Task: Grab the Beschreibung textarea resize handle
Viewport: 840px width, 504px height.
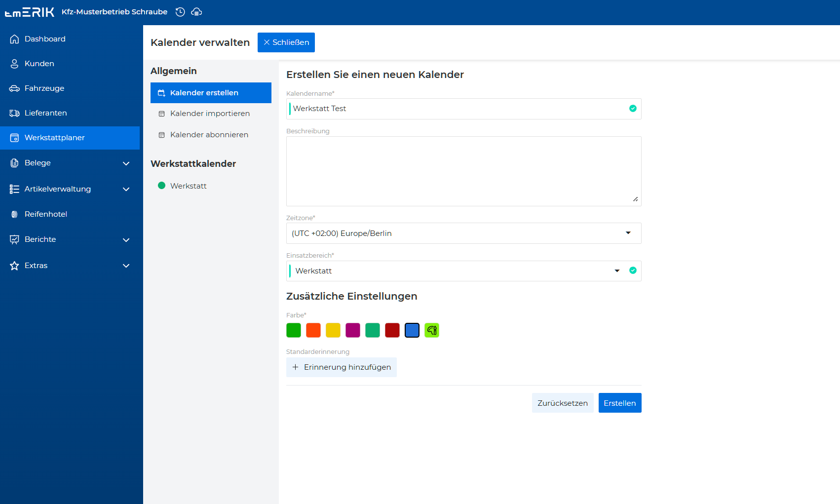Action: pyautogui.click(x=636, y=199)
